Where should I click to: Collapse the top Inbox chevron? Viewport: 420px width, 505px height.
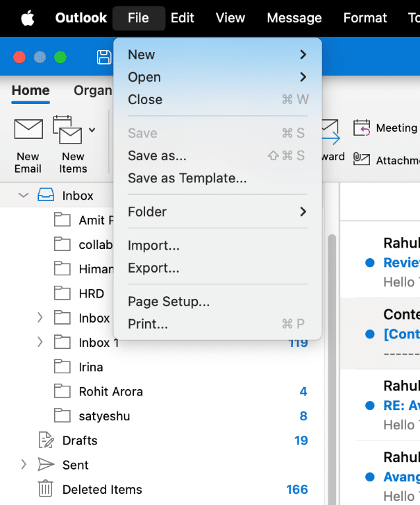pos(24,195)
